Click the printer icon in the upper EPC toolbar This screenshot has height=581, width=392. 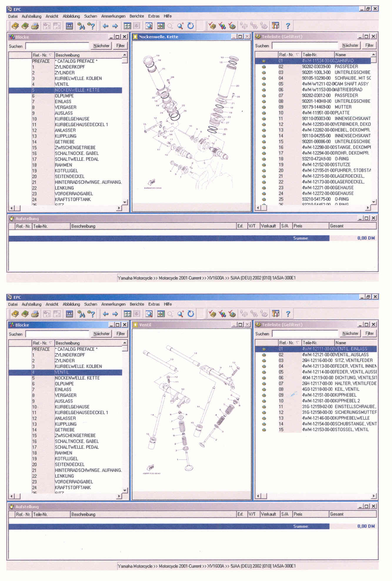35,26
